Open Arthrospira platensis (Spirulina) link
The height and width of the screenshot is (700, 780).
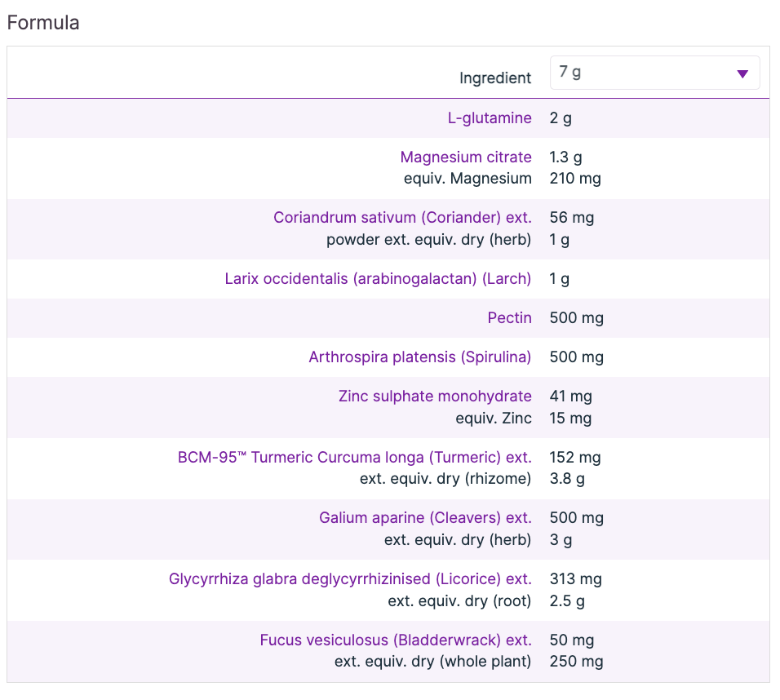pyautogui.click(x=419, y=357)
